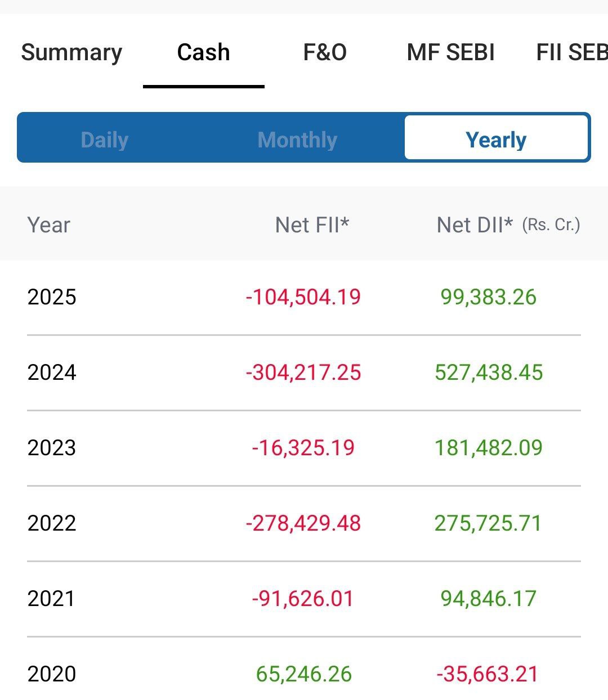Switch to the Summary tab
Image resolution: width=608 pixels, height=700 pixels.
71,52
